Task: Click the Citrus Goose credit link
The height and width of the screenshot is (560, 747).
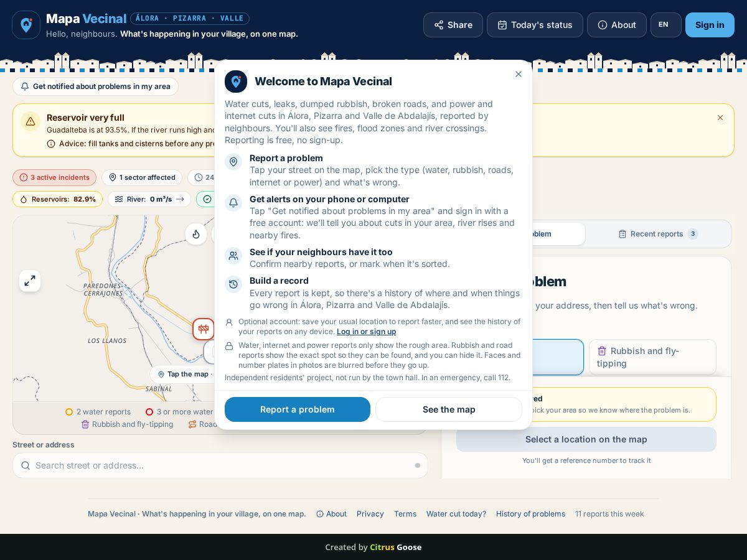Action: [396, 548]
